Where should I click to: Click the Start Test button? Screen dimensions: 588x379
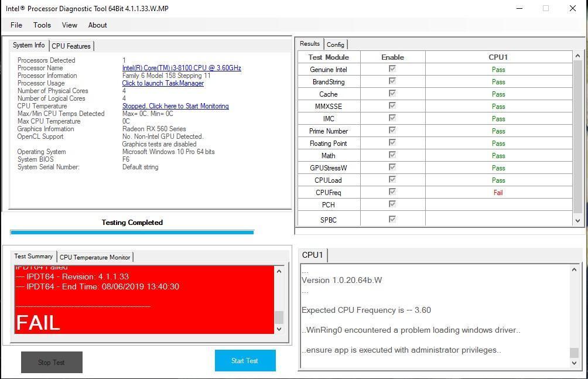pos(245,361)
